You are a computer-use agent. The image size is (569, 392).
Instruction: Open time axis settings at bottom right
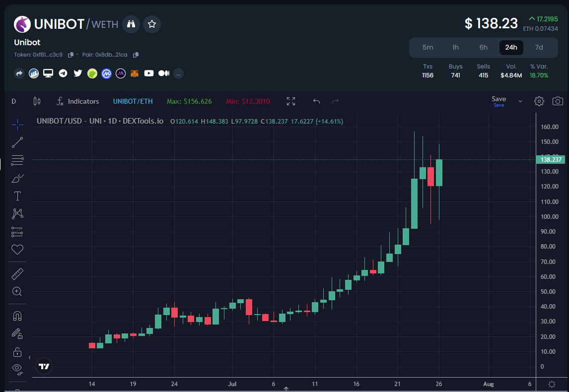(x=552, y=384)
